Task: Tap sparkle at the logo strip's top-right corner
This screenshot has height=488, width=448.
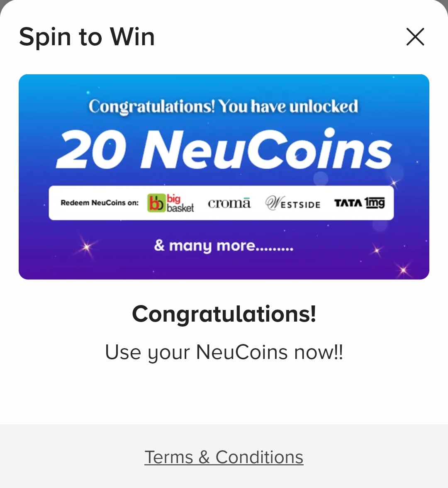Action: (x=394, y=183)
